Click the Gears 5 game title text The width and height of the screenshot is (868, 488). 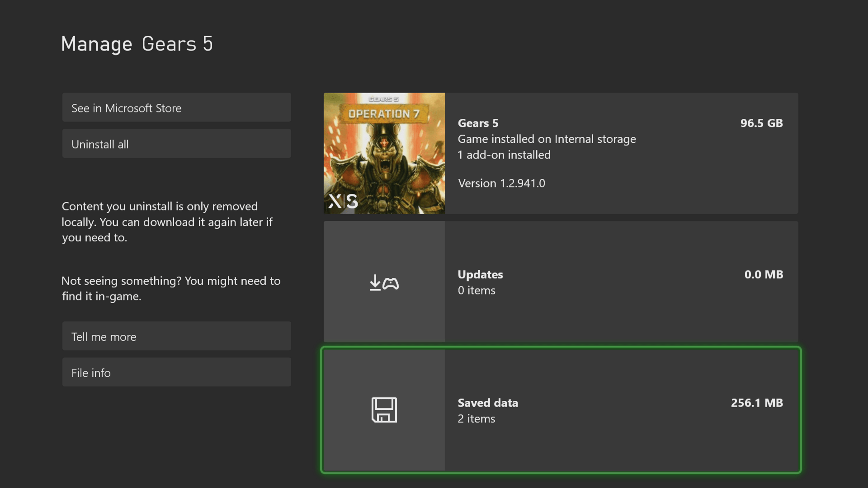point(477,123)
